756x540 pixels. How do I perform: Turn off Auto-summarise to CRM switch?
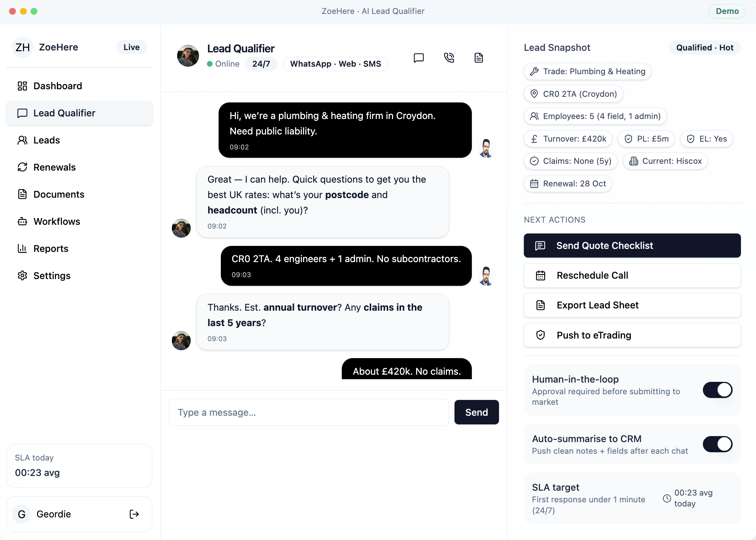[x=717, y=444]
